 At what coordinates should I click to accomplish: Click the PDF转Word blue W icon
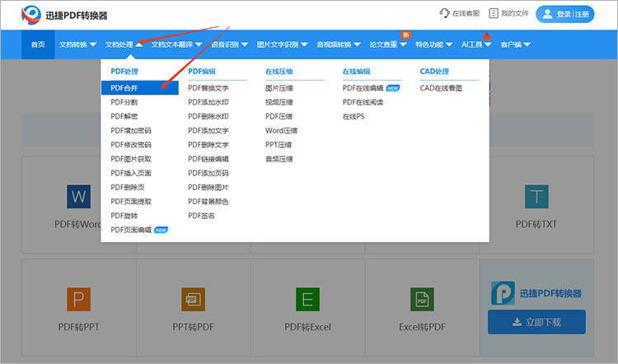[x=79, y=196]
